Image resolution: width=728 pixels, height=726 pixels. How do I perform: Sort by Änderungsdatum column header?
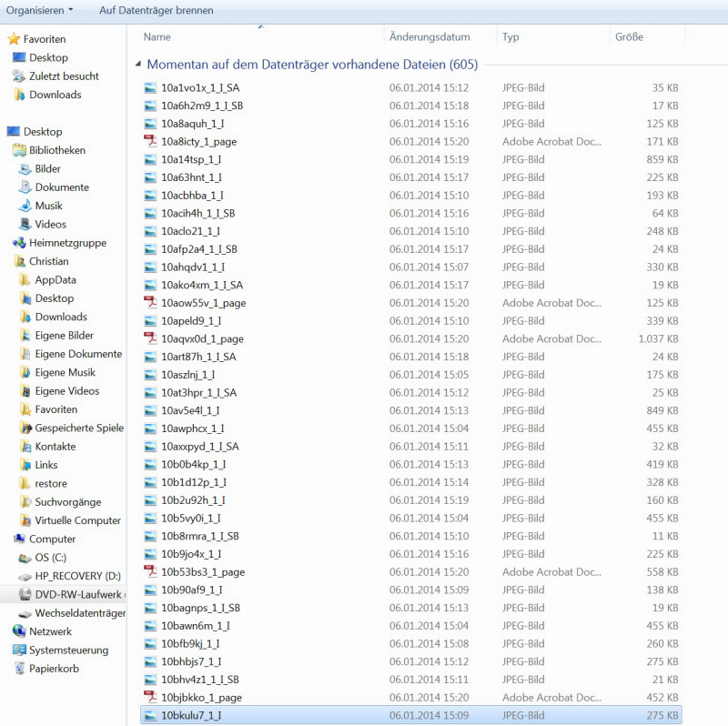(430, 37)
